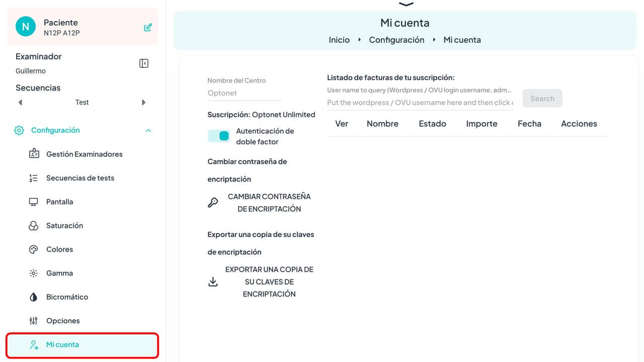644x362 pixels.
Task: Click the Search button
Action: point(542,99)
